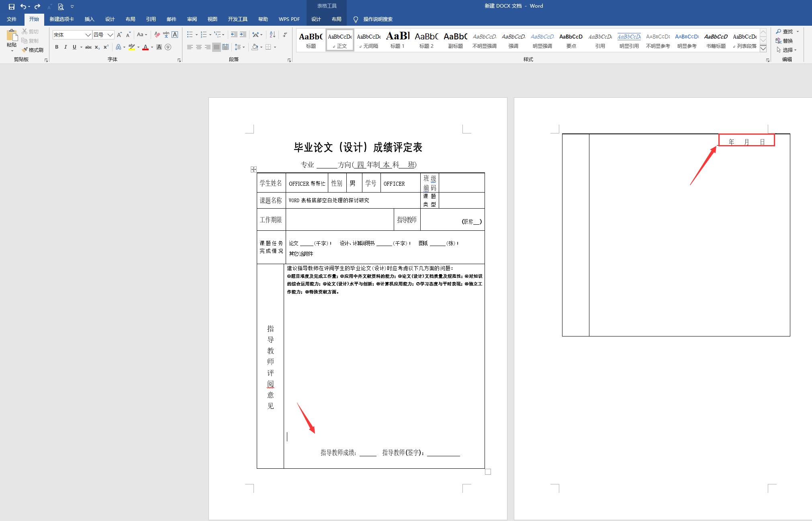Toggle underline formatting

(74, 47)
